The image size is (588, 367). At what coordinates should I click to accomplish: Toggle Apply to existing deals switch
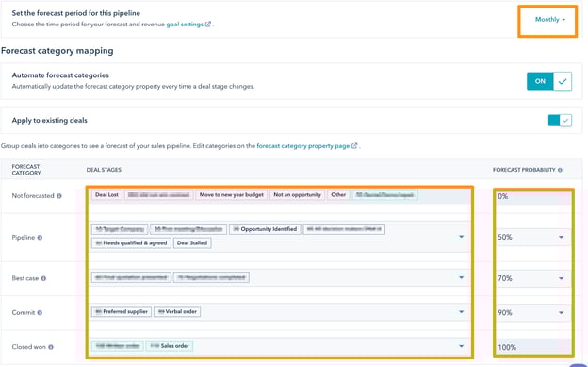pyautogui.click(x=560, y=121)
